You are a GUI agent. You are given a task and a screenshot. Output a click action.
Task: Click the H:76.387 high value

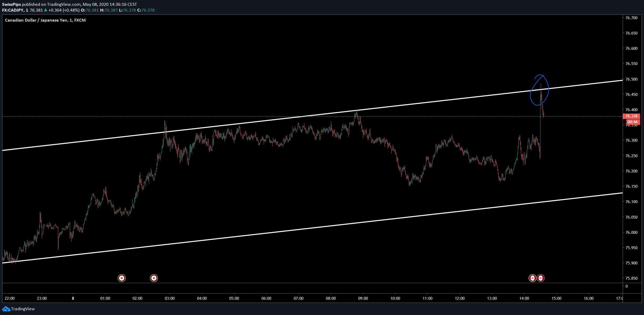click(109, 10)
